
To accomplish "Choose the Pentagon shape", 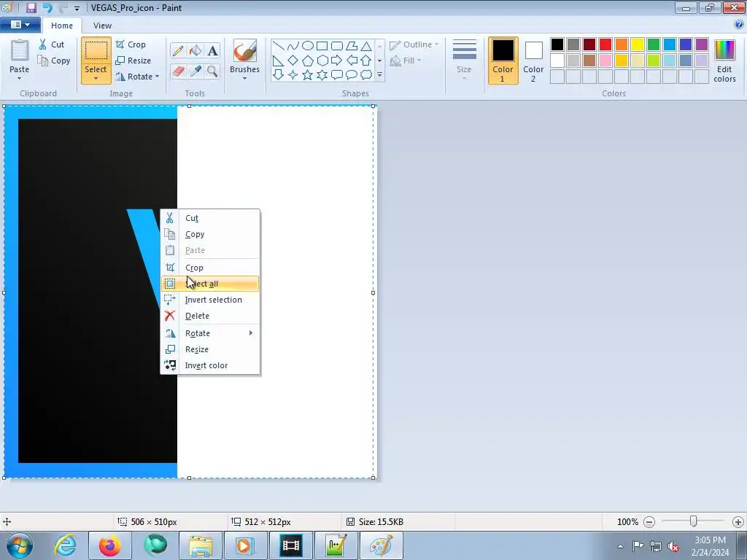I will (x=308, y=61).
